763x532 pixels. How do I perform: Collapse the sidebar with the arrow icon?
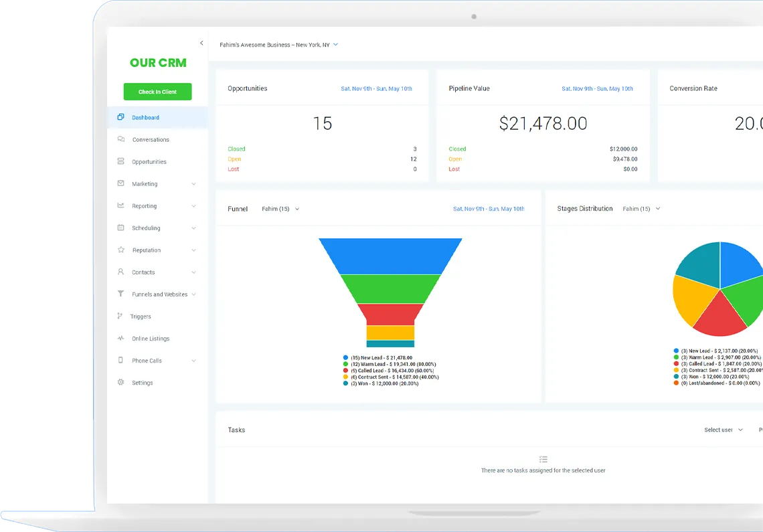(x=201, y=43)
